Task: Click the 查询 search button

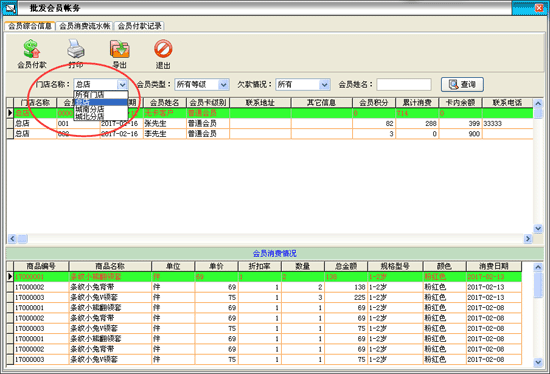Action: pos(462,85)
